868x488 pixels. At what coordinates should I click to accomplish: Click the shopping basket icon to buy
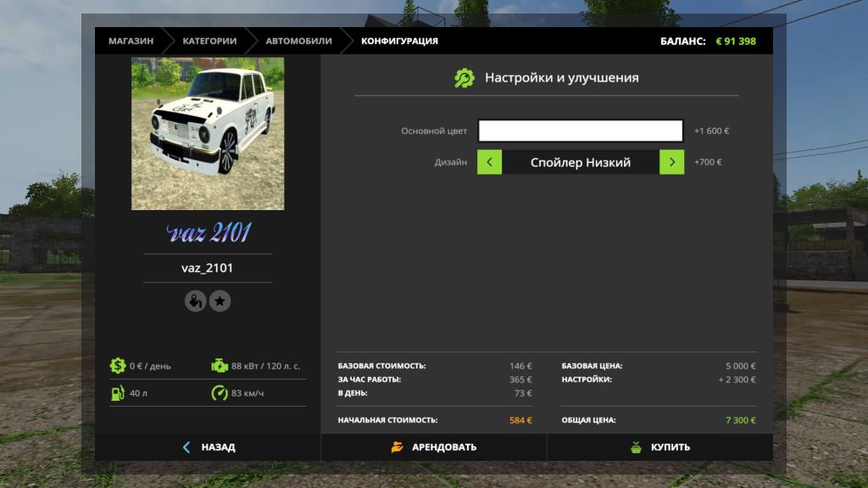636,447
